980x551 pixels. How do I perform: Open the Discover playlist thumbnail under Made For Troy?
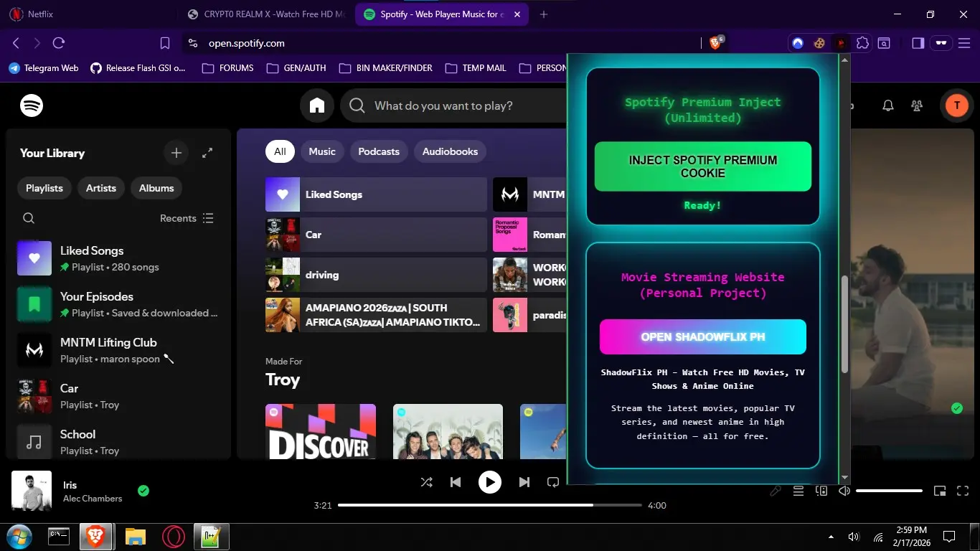(321, 431)
